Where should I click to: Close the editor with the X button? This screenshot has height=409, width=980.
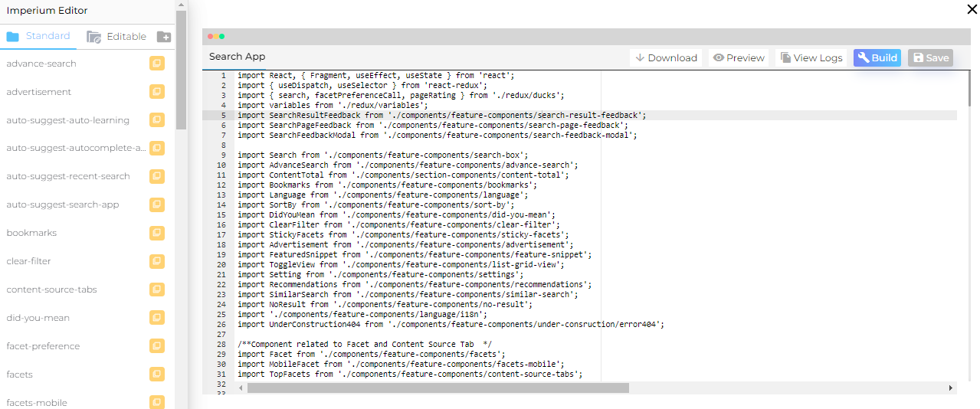pyautogui.click(x=972, y=9)
